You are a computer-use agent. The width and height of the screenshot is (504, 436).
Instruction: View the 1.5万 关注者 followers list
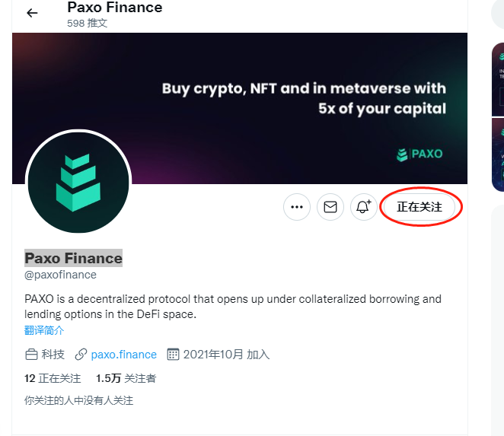coord(126,378)
